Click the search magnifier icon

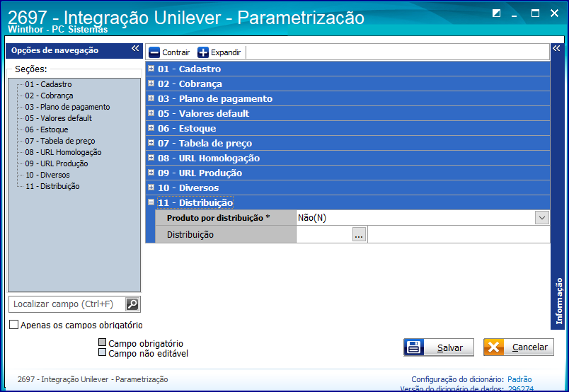click(x=132, y=304)
